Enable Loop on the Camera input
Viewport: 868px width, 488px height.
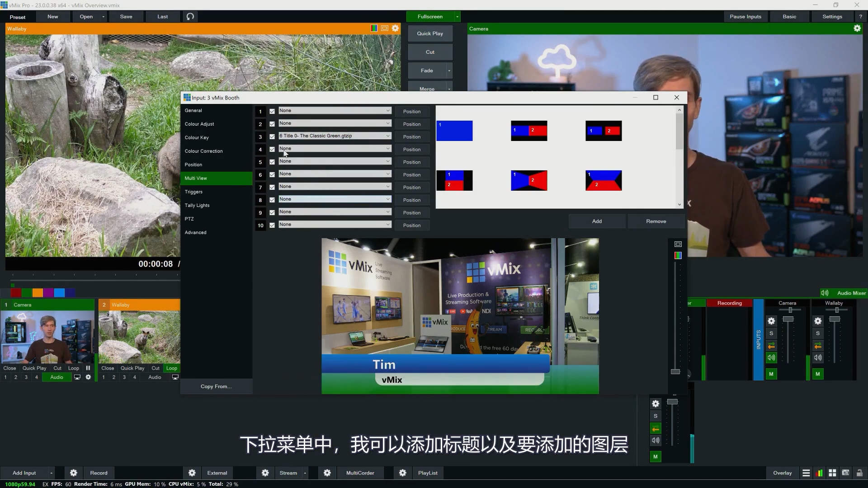[74, 368]
